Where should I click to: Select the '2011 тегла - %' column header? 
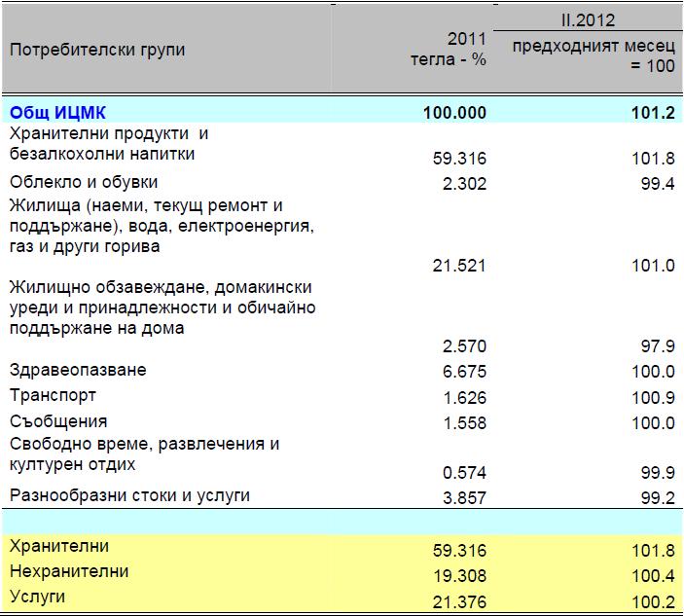coord(449,49)
